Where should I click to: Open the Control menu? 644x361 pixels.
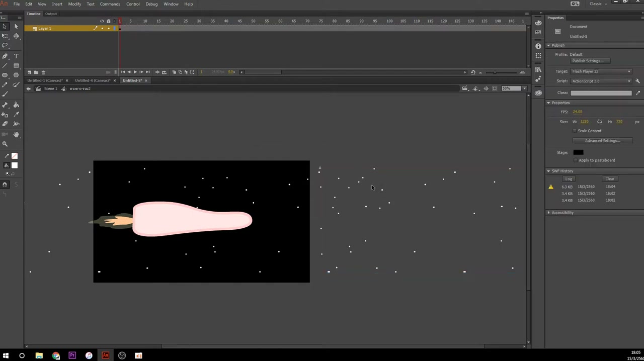click(133, 4)
